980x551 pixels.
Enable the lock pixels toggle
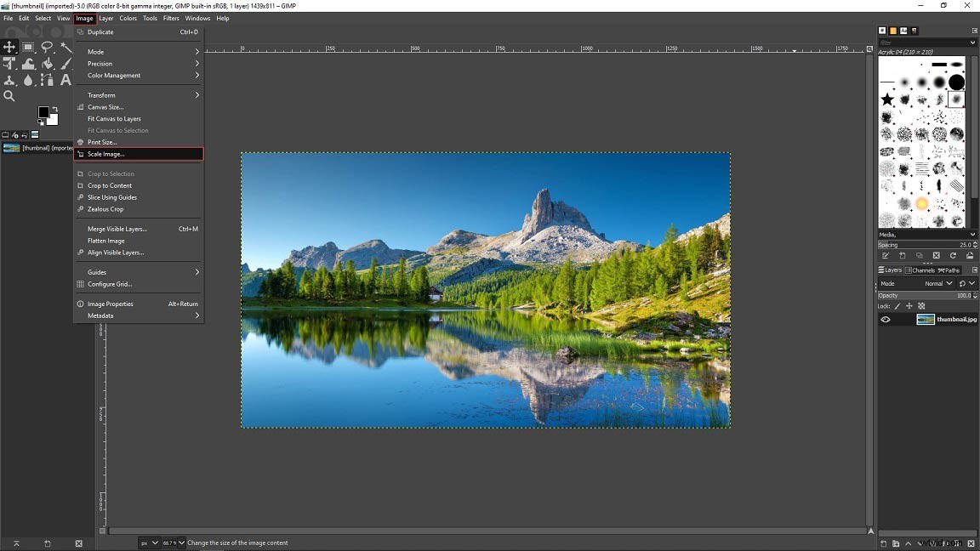coord(897,305)
